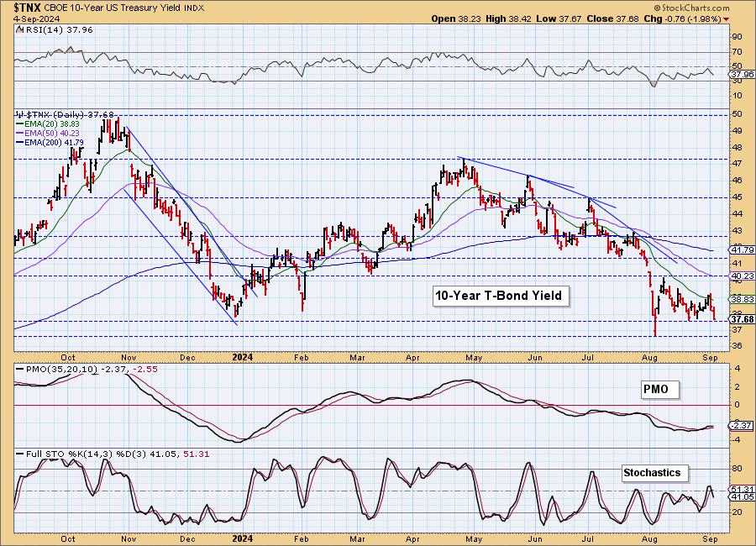Viewport: 756px width, 546px height.
Task: Click the red down-arrow change indicator
Action: [726, 19]
